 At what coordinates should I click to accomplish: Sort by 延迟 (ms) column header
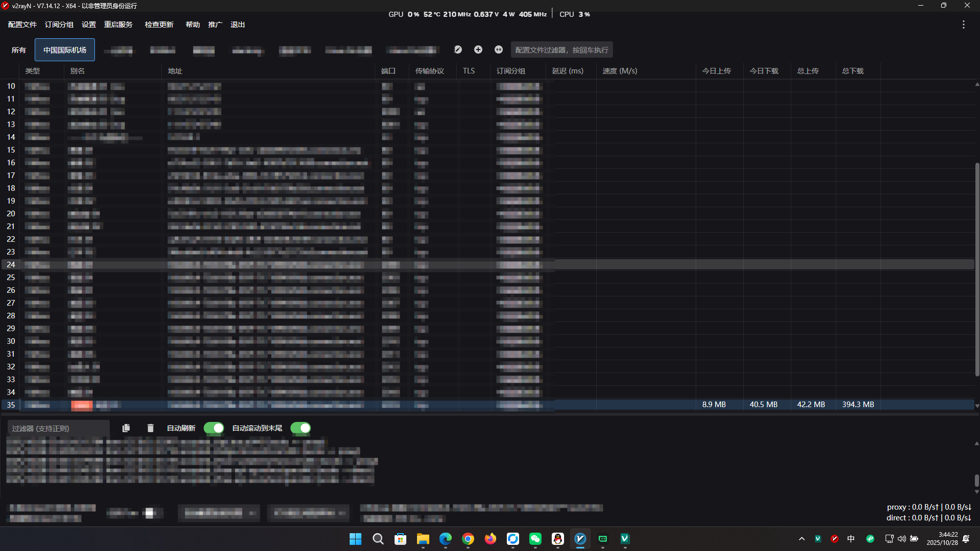568,71
